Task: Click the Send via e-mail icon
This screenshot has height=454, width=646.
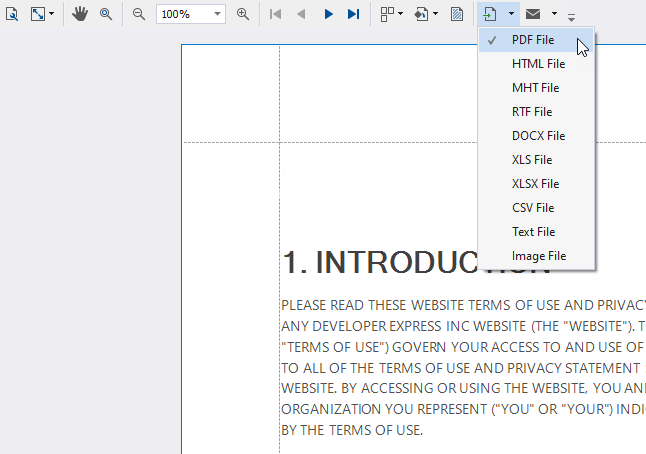Action: click(x=533, y=14)
